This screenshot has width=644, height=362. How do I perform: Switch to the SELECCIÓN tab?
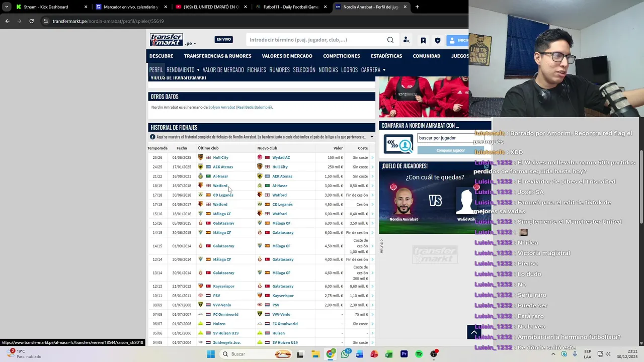tap(304, 70)
